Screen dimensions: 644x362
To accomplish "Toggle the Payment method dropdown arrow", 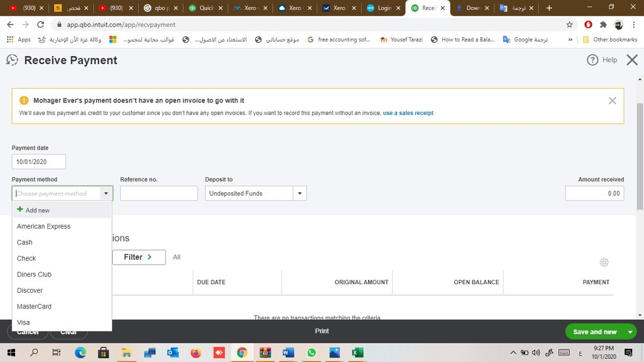I will pyautogui.click(x=106, y=194).
